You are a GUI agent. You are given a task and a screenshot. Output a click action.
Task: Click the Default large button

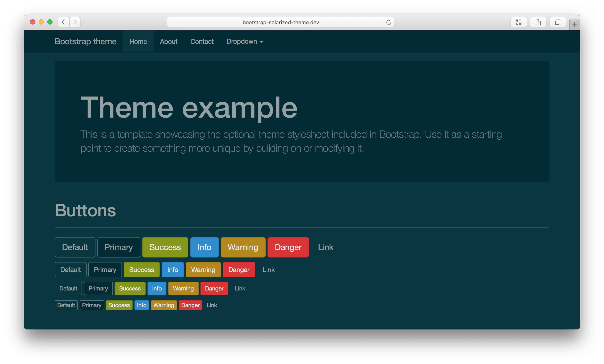point(75,247)
